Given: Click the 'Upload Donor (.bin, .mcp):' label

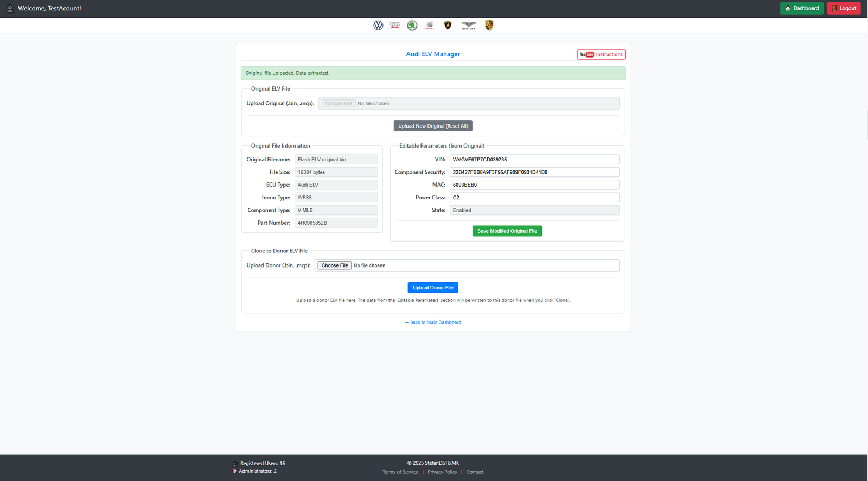Looking at the screenshot, I should (x=278, y=265).
